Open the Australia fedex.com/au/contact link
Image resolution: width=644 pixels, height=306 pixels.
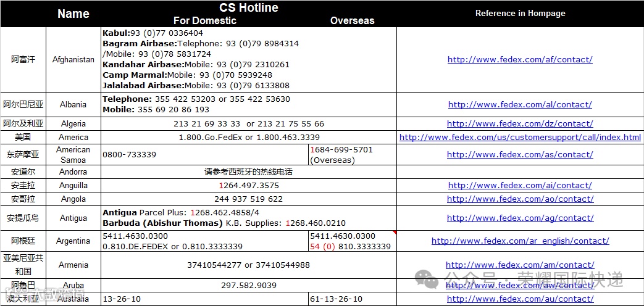click(520, 299)
